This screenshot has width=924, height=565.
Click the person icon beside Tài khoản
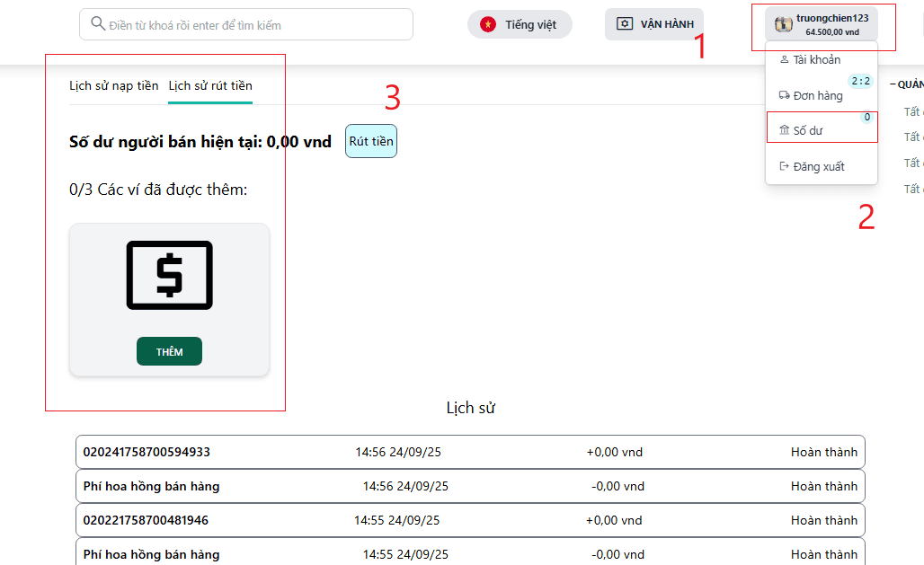pos(784,59)
